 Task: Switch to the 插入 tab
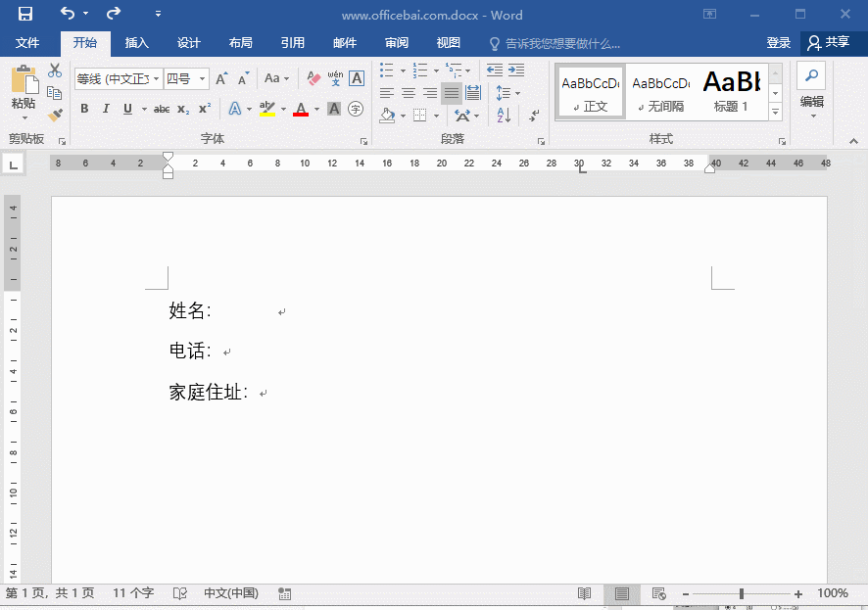tap(137, 42)
